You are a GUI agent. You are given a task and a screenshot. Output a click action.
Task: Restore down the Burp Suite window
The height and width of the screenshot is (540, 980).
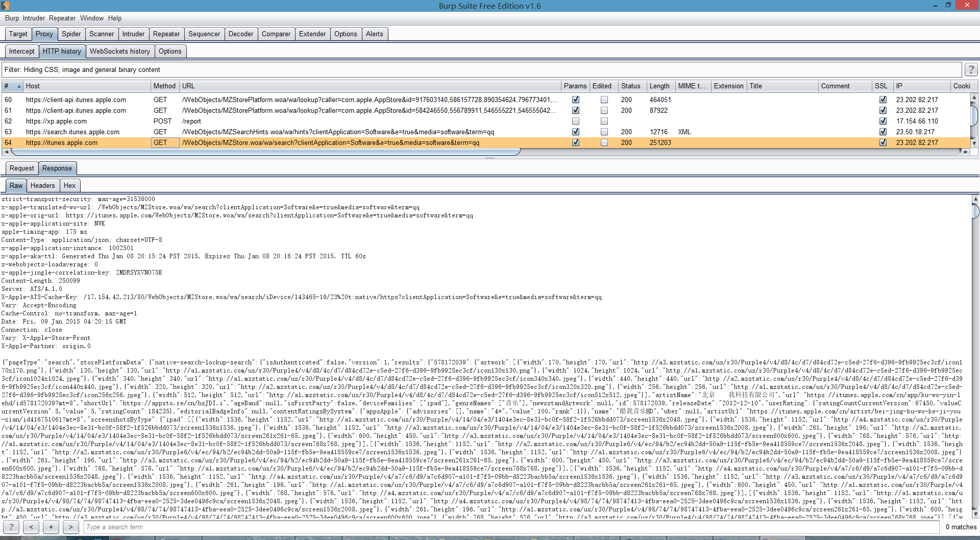[x=948, y=6]
